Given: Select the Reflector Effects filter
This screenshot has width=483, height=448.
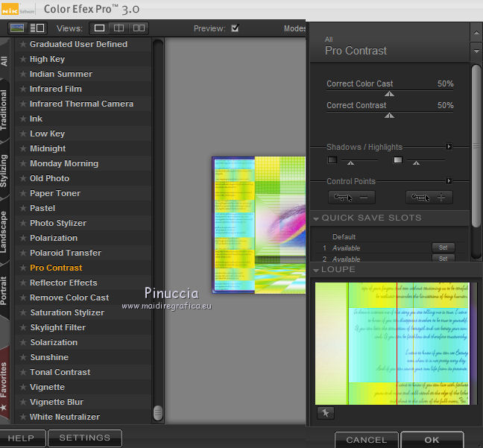Looking at the screenshot, I should coord(63,283).
